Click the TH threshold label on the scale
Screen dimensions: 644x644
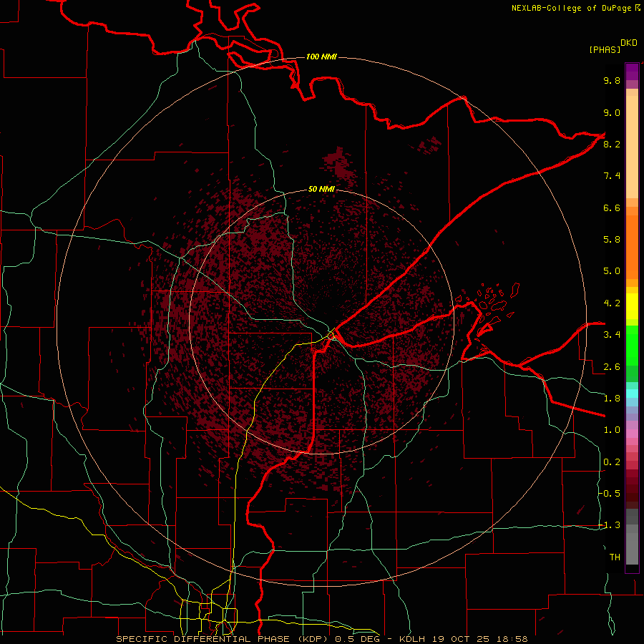pyautogui.click(x=615, y=557)
